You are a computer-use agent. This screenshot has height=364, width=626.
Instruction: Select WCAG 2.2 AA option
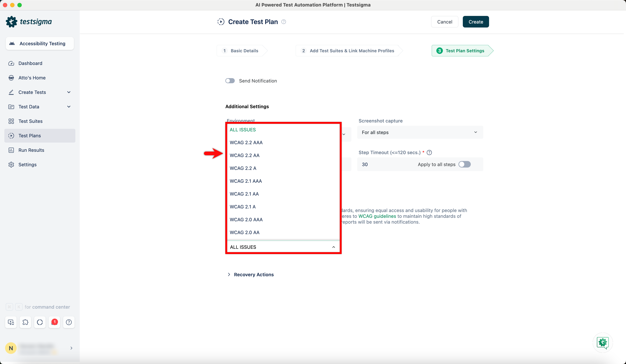(244, 155)
